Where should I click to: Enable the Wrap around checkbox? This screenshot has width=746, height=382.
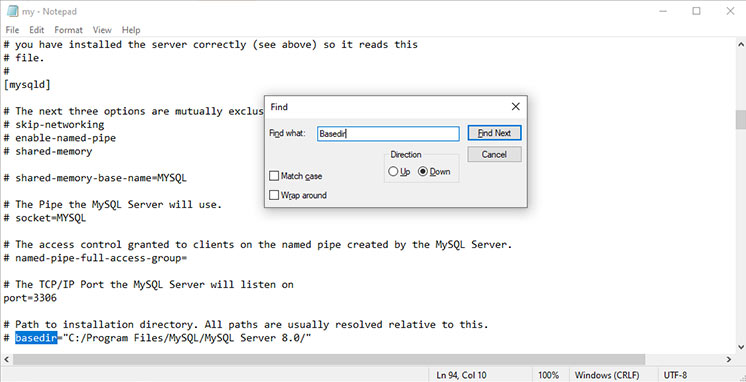pyautogui.click(x=298, y=195)
